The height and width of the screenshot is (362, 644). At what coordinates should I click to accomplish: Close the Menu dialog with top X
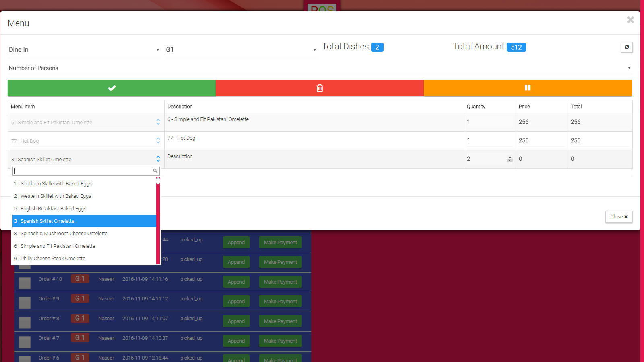pyautogui.click(x=630, y=20)
